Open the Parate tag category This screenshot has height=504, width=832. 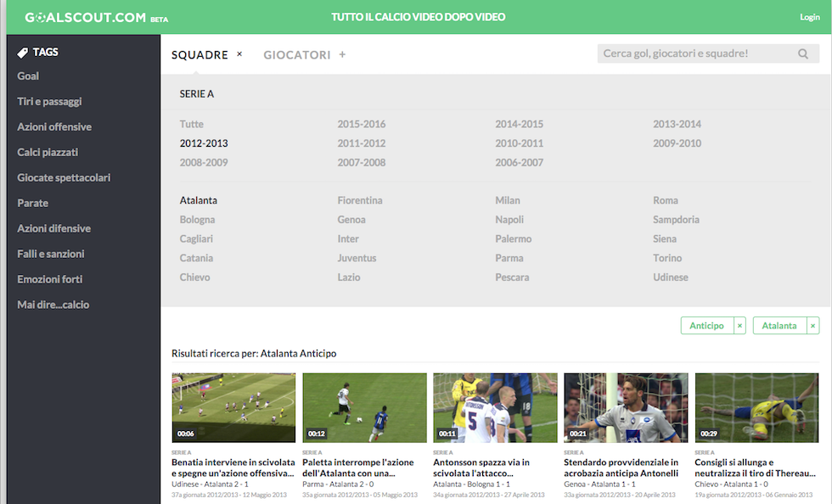pyautogui.click(x=32, y=204)
